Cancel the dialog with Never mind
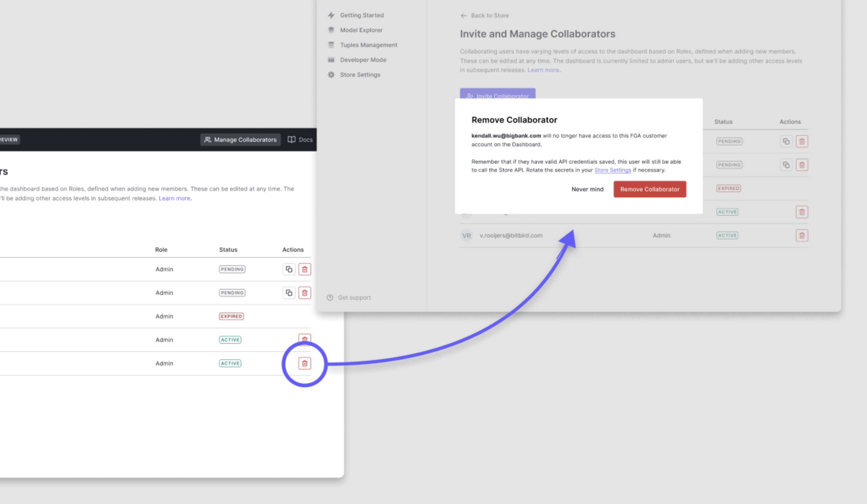This screenshot has width=867, height=504. (587, 189)
